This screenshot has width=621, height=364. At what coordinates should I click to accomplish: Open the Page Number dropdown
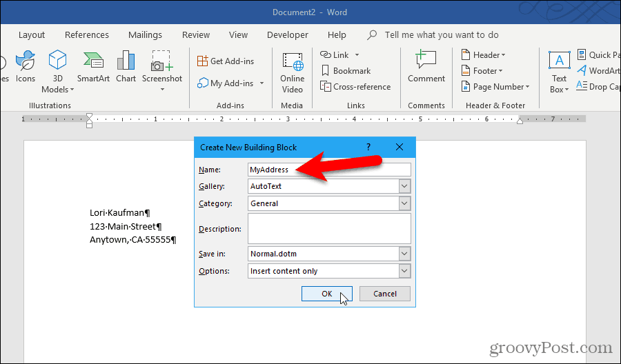click(x=495, y=87)
